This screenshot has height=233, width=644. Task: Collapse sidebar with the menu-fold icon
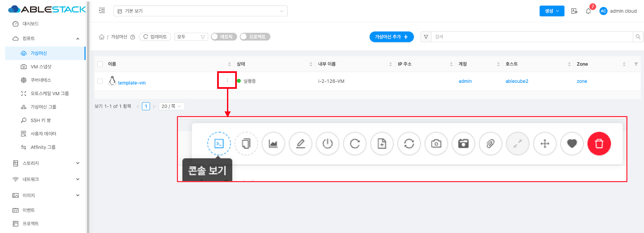point(102,11)
